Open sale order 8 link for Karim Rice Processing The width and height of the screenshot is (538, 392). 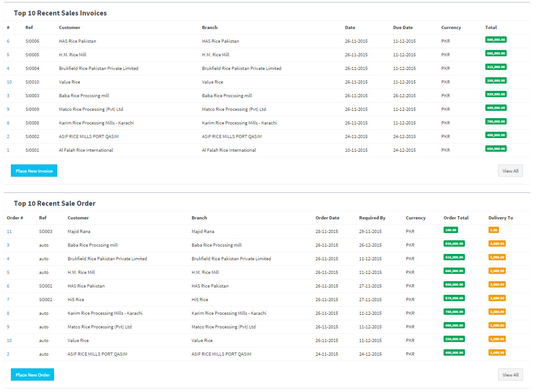click(8, 313)
